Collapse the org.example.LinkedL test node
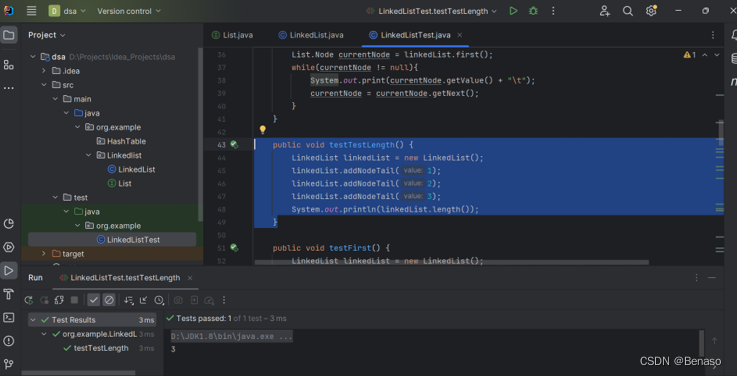 click(x=44, y=334)
